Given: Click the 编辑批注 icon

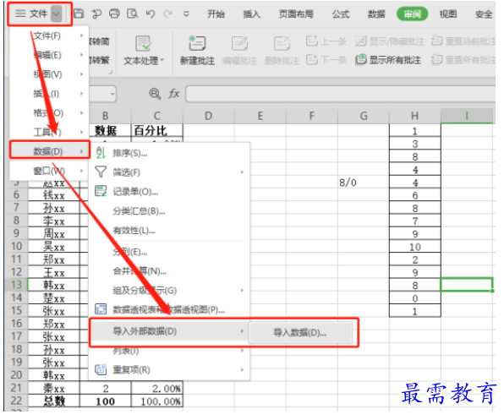Looking at the screenshot, I should (240, 44).
